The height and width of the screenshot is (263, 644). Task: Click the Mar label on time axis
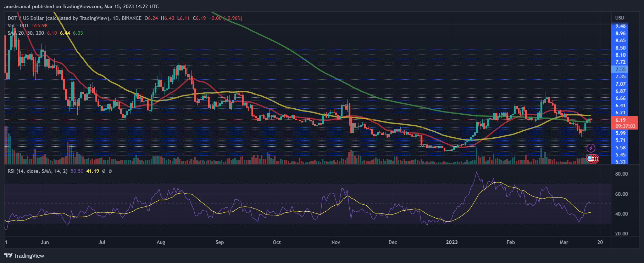(x=563, y=242)
